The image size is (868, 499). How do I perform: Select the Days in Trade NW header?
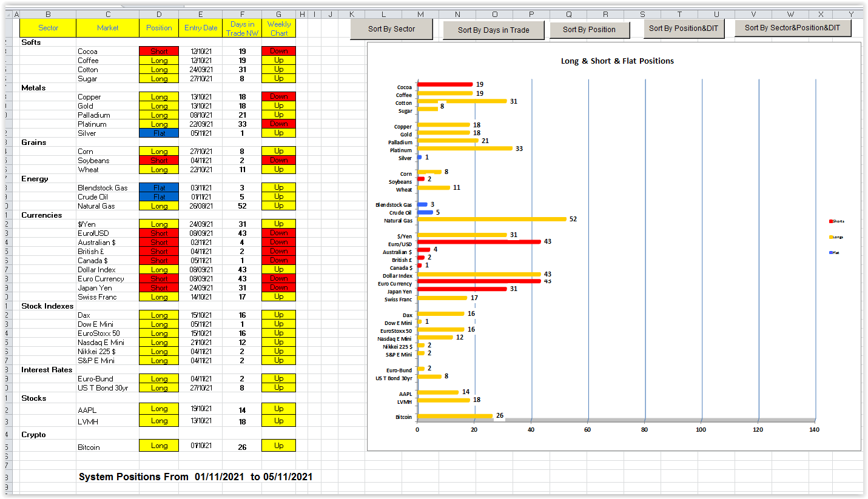(x=242, y=28)
